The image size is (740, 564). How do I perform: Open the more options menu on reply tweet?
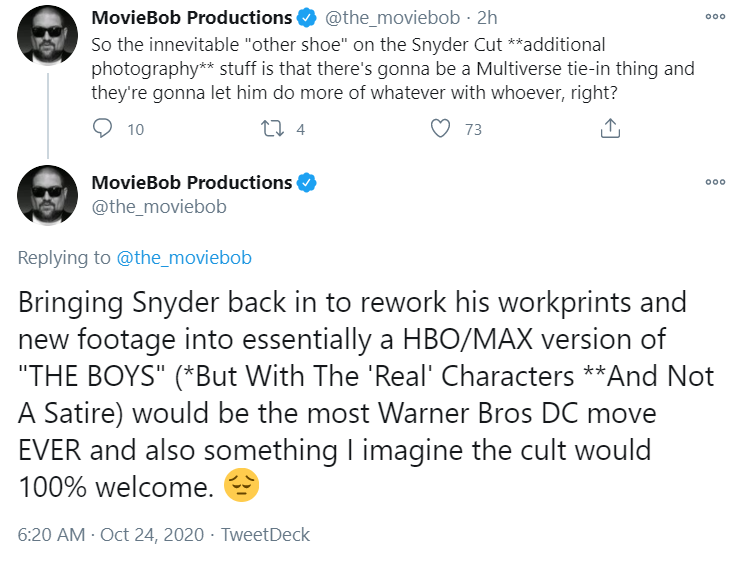[715, 182]
